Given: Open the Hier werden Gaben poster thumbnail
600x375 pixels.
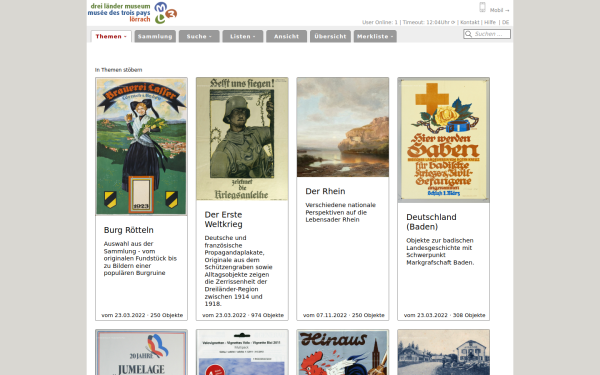Looking at the screenshot, I should click(x=443, y=140).
